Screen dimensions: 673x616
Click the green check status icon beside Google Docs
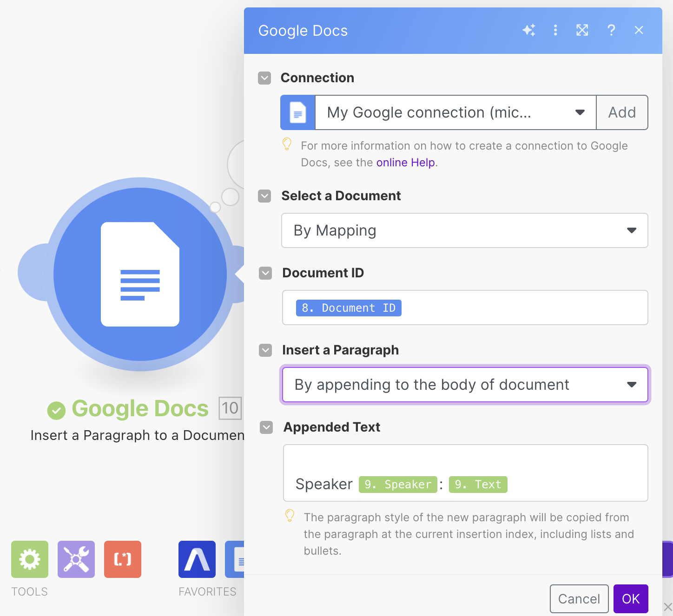pos(57,410)
